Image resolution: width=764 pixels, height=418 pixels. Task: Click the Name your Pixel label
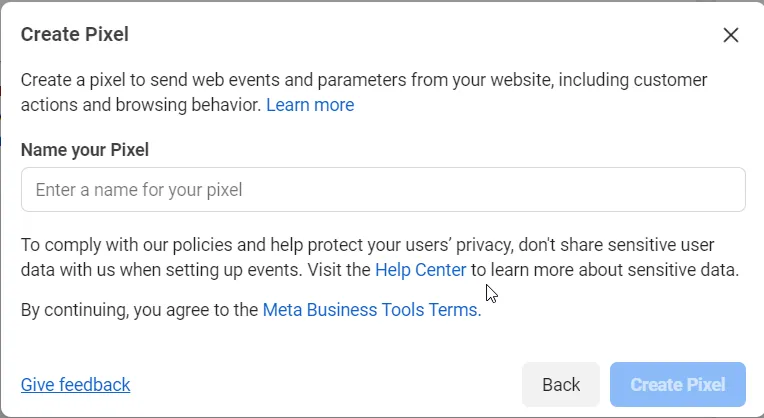pyautogui.click(x=85, y=150)
